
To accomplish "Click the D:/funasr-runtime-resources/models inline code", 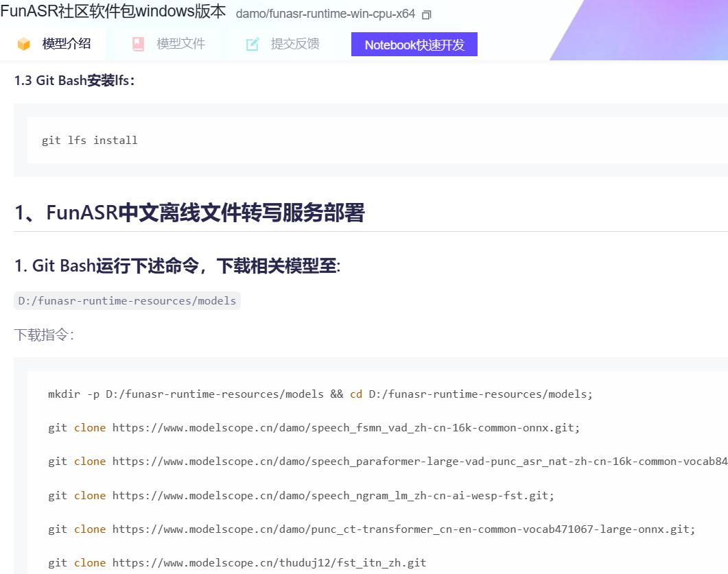I will 127,300.
